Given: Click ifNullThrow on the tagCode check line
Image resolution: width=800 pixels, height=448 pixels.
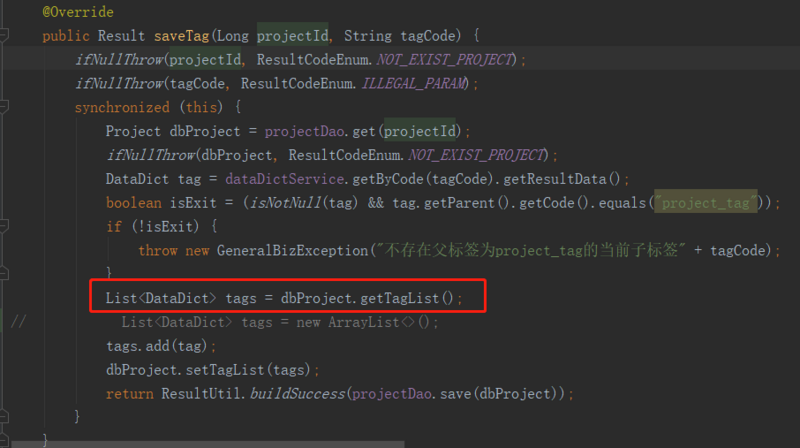Looking at the screenshot, I should 119,83.
